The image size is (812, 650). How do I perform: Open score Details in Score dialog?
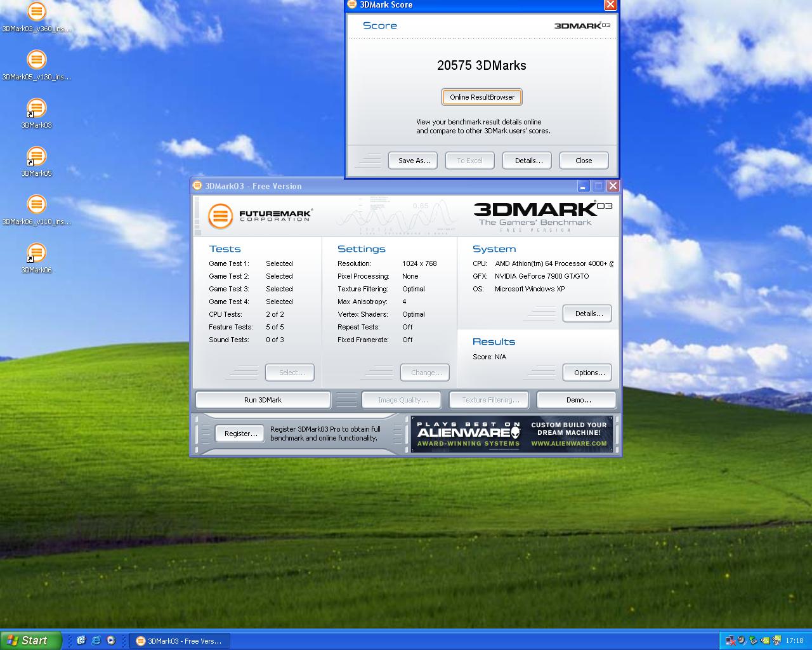pyautogui.click(x=528, y=161)
